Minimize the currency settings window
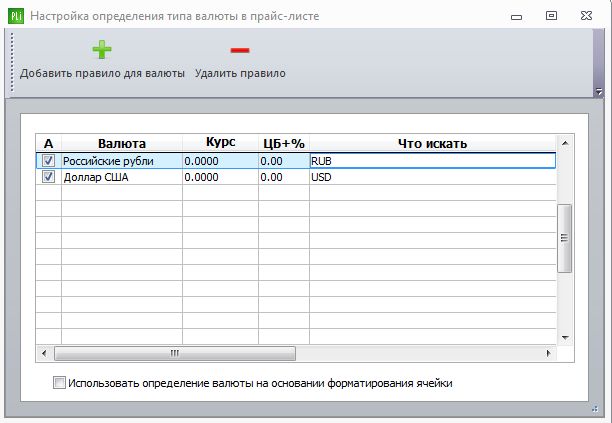612x423 pixels. (x=516, y=16)
